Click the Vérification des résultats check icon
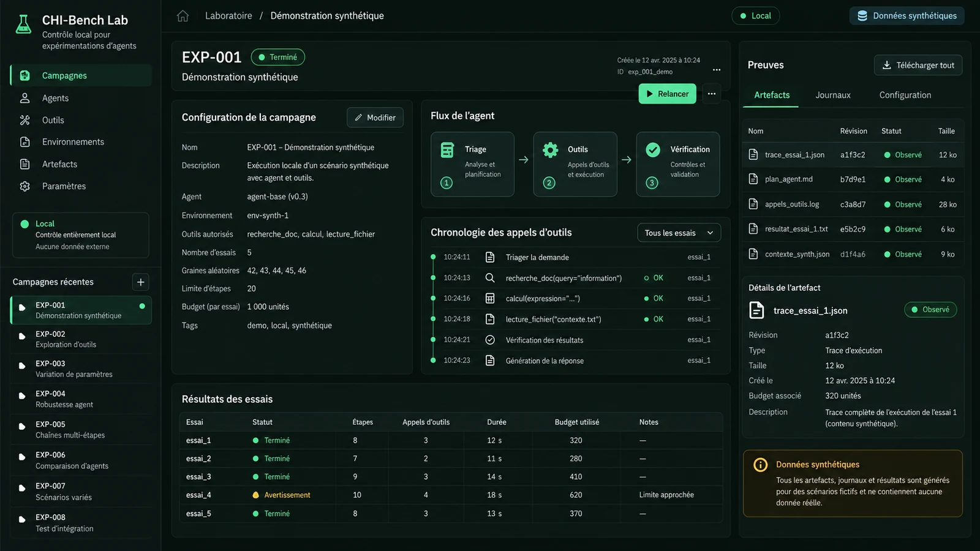 click(x=490, y=340)
